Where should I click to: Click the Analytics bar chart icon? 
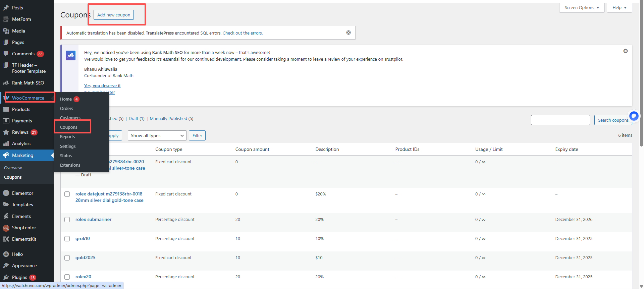(6, 143)
